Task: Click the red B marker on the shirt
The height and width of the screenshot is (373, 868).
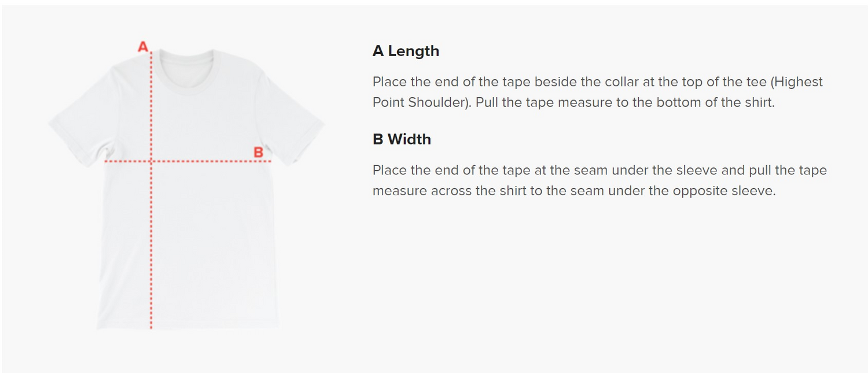Action: [x=259, y=153]
